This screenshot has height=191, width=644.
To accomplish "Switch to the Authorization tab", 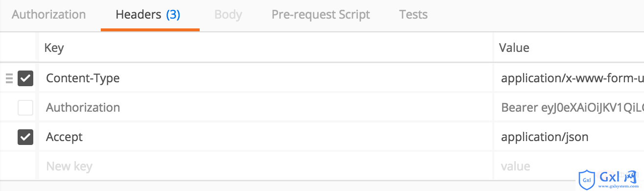I will tap(49, 15).
